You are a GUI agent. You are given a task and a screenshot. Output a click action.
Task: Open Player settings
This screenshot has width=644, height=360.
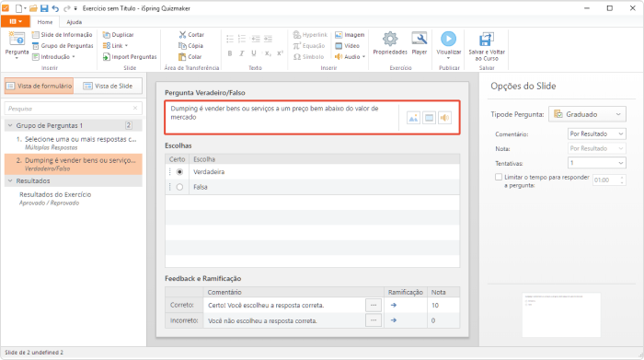420,43
